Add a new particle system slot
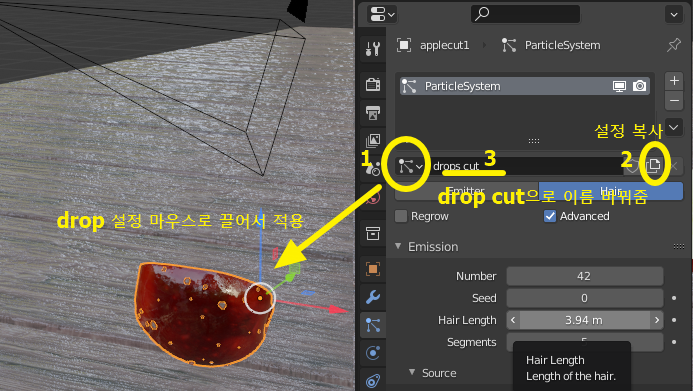 pos(674,81)
